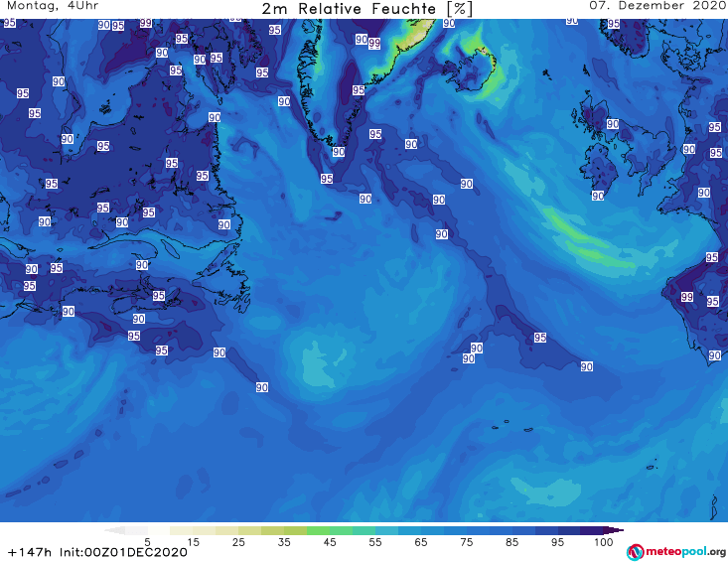This screenshot has width=728, height=562.
Task: Click the legend value '45'
Action: (329, 542)
